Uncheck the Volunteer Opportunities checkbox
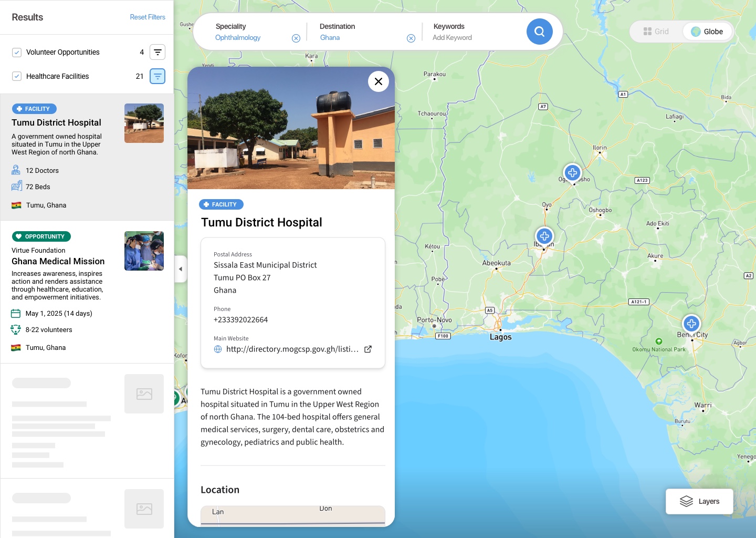 [17, 53]
